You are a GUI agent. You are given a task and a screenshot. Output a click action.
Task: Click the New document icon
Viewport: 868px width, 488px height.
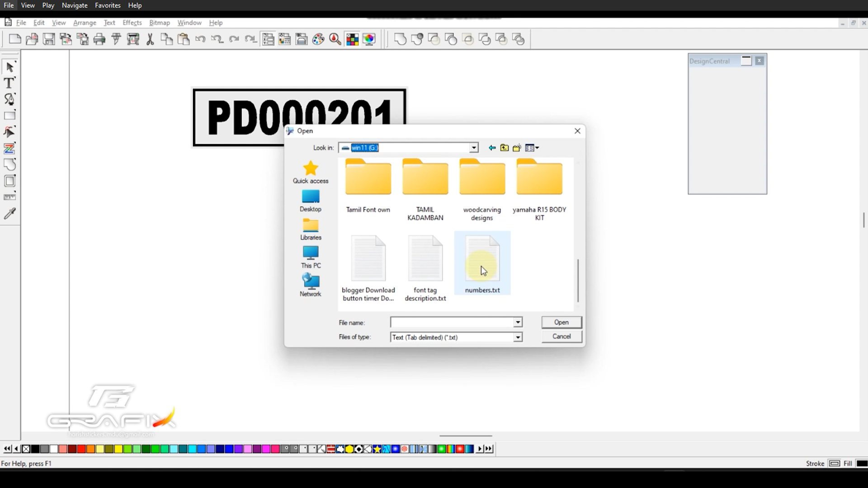point(15,39)
